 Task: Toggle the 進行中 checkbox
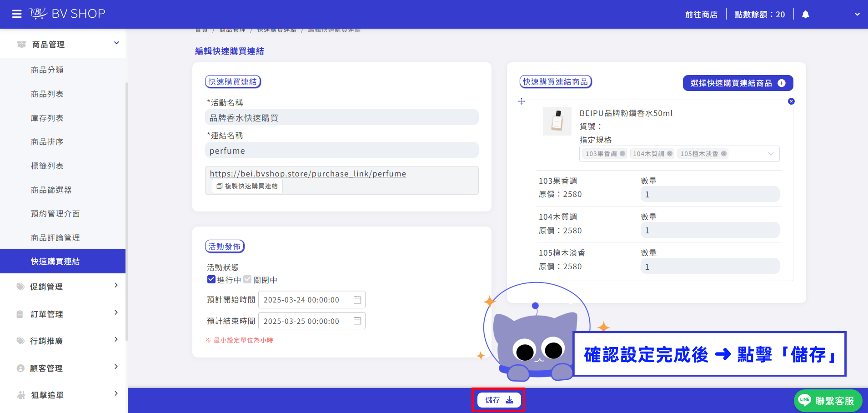point(211,279)
